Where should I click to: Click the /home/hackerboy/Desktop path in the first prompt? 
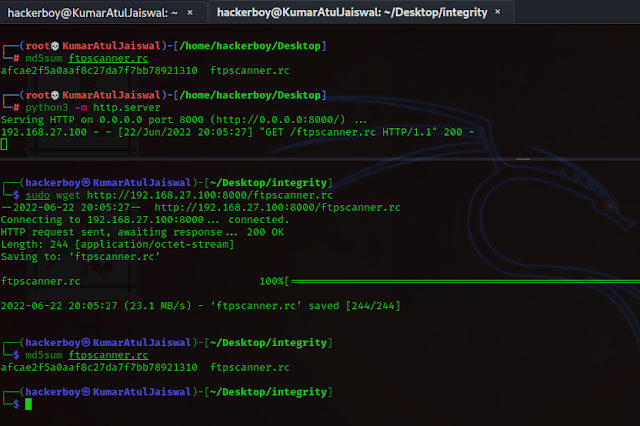250,46
